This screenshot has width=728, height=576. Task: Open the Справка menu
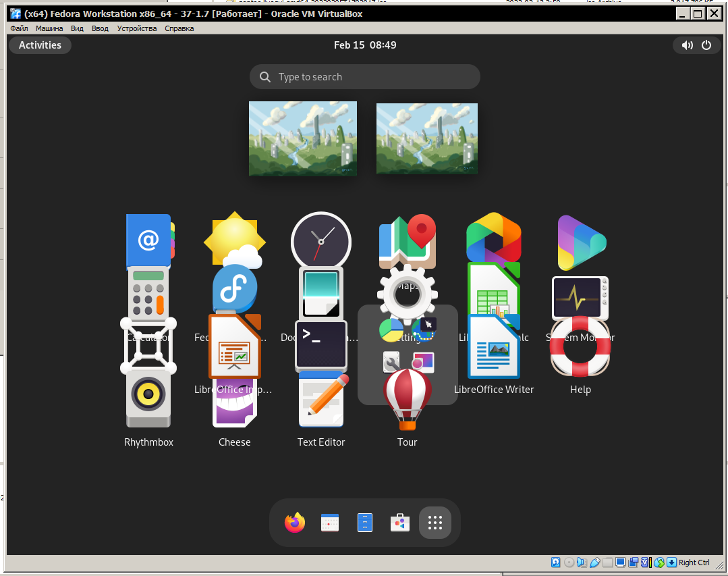pyautogui.click(x=179, y=28)
